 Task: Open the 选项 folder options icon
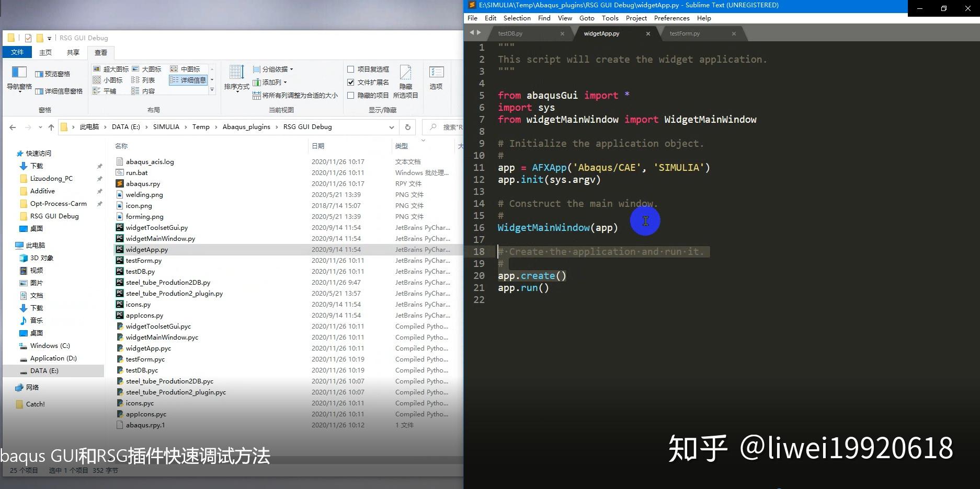(x=436, y=79)
